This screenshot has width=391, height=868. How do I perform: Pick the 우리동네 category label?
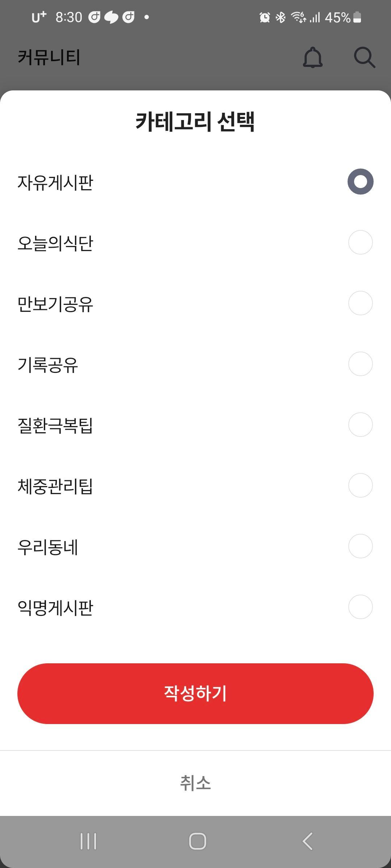click(48, 547)
